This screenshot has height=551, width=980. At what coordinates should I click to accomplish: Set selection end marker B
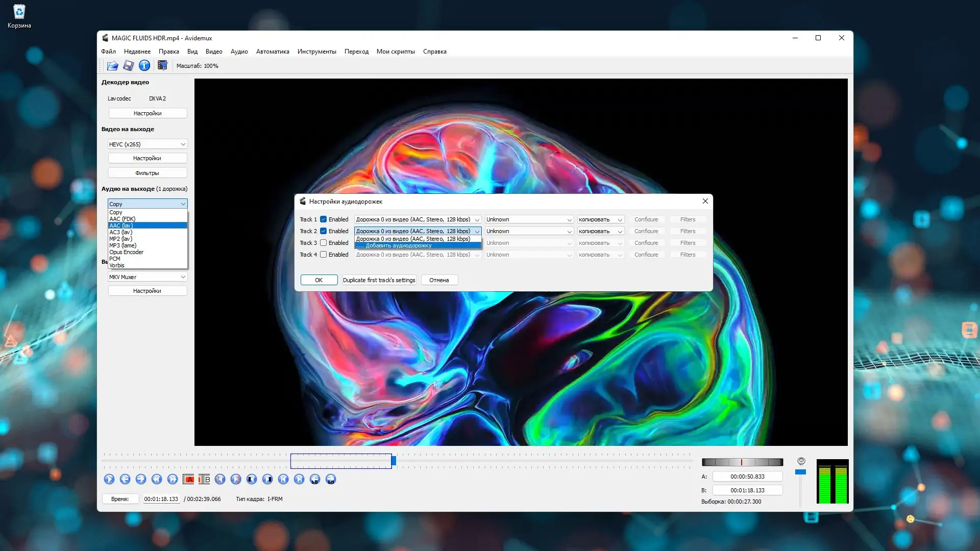(204, 479)
